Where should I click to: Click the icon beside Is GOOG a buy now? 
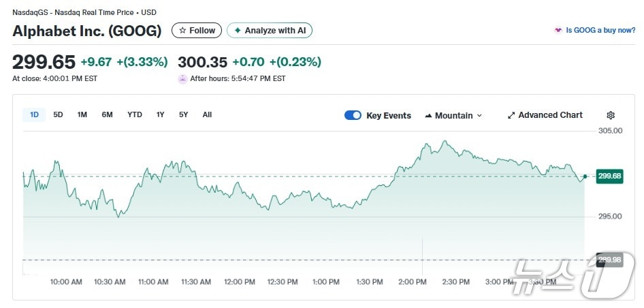click(558, 31)
